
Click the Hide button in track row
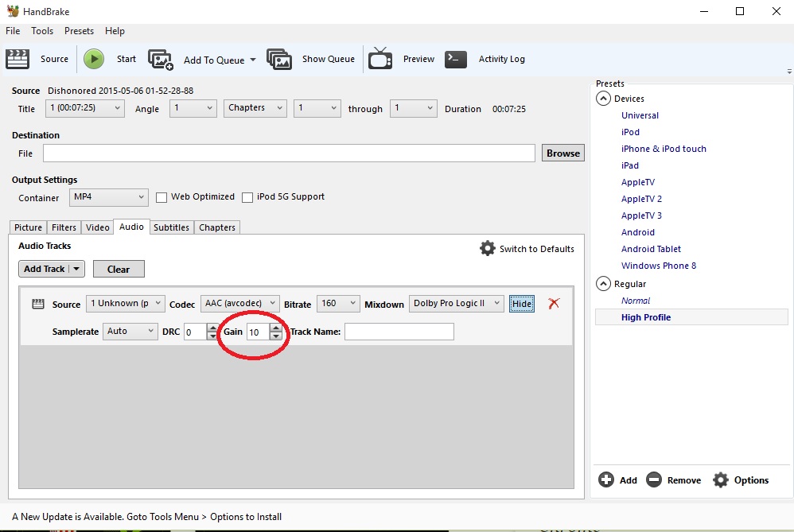[x=522, y=304]
